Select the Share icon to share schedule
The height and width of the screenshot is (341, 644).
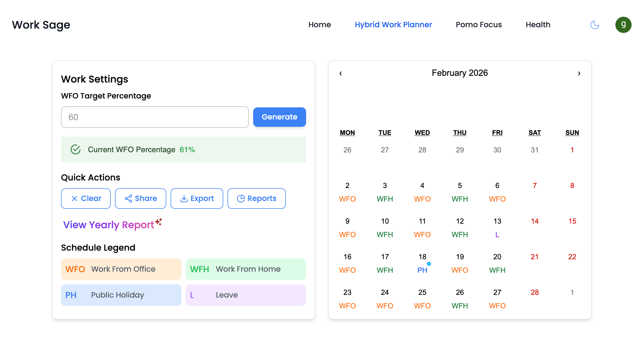pyautogui.click(x=129, y=198)
